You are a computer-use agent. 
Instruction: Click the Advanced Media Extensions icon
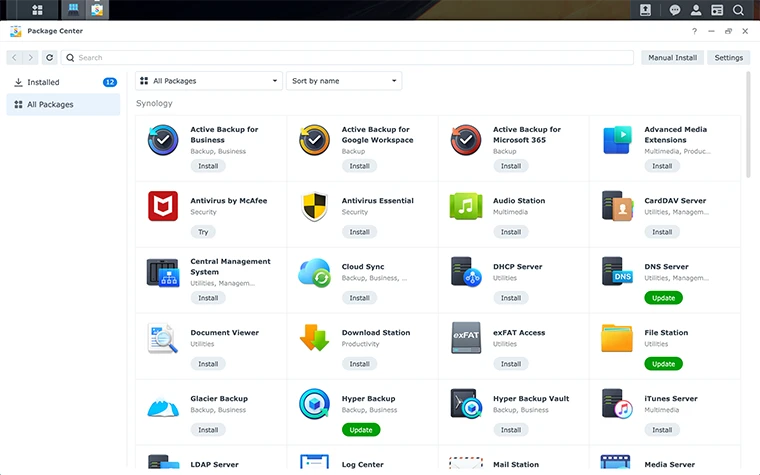pyautogui.click(x=617, y=140)
